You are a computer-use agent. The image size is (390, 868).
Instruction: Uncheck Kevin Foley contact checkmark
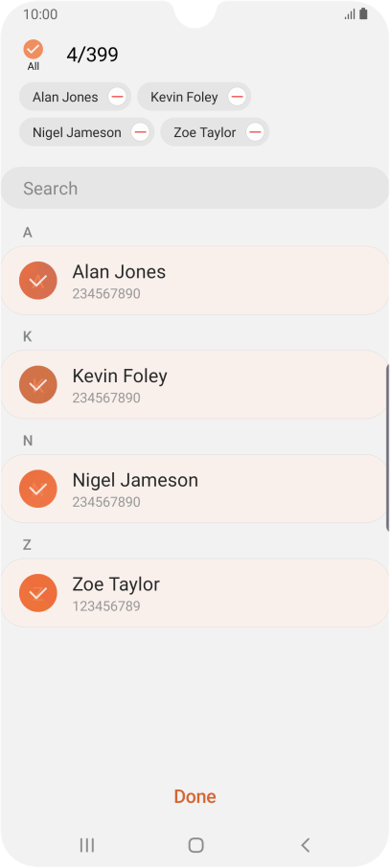pos(37,385)
